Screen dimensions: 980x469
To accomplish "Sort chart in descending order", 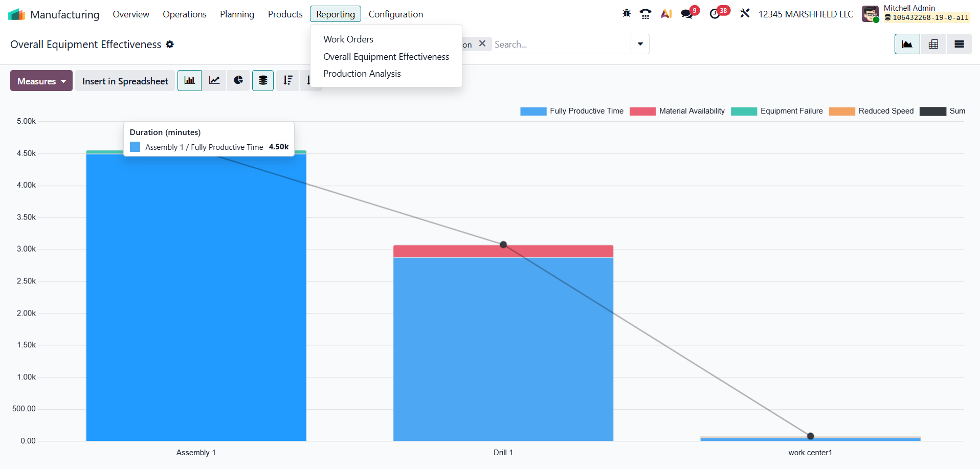I will 288,81.
